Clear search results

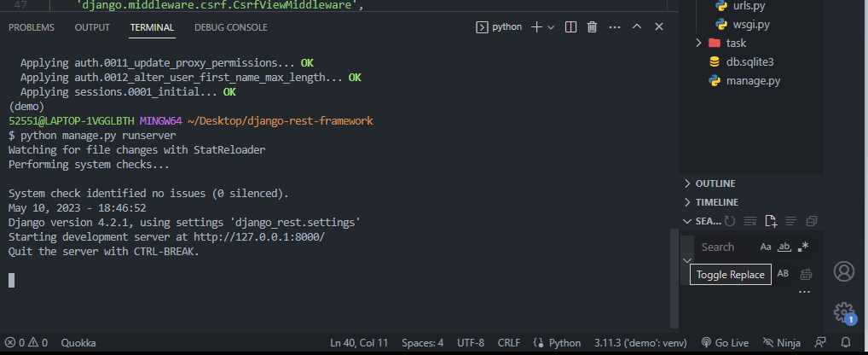750,222
